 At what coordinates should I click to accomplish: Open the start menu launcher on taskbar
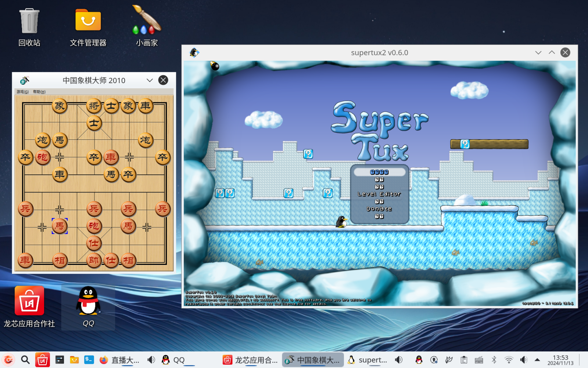tap(8, 360)
